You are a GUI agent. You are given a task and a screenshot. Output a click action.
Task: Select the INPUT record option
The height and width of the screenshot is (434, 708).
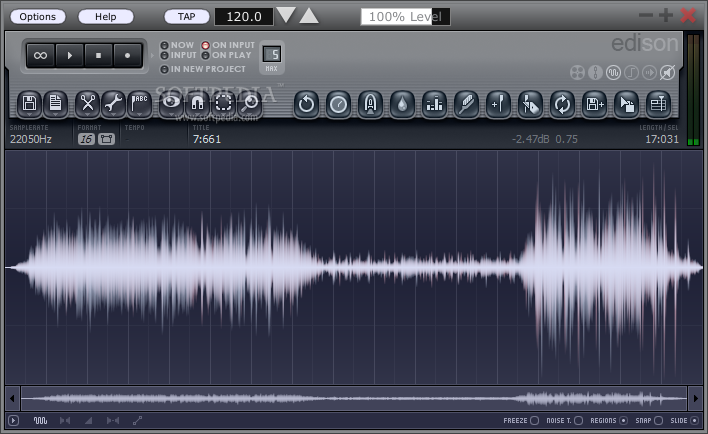coord(179,55)
